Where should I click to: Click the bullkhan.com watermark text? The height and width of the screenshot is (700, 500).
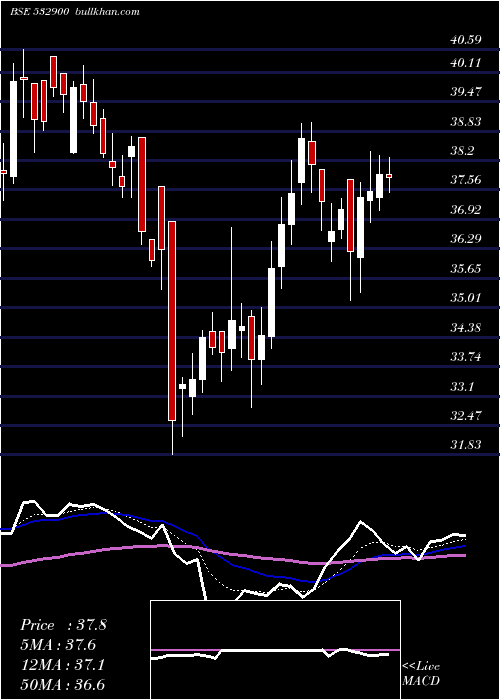(106, 11)
